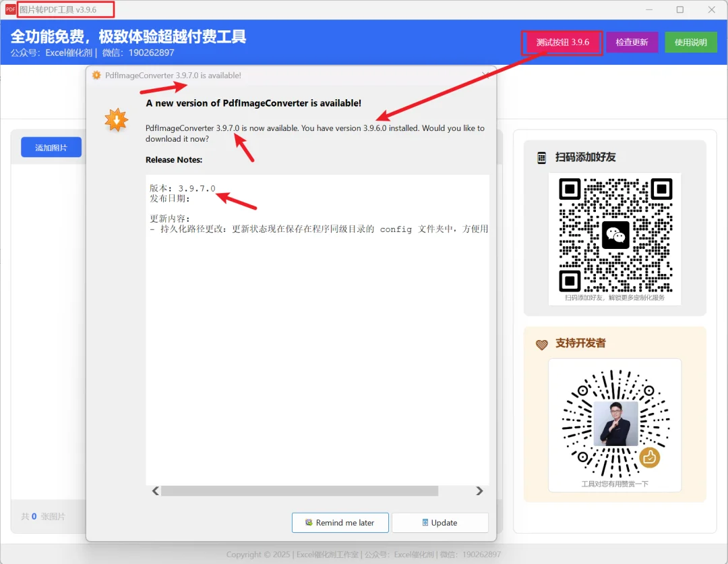Click the WeChat logo inside the QR code
Viewport: 728px width, 564px height.
pos(615,235)
